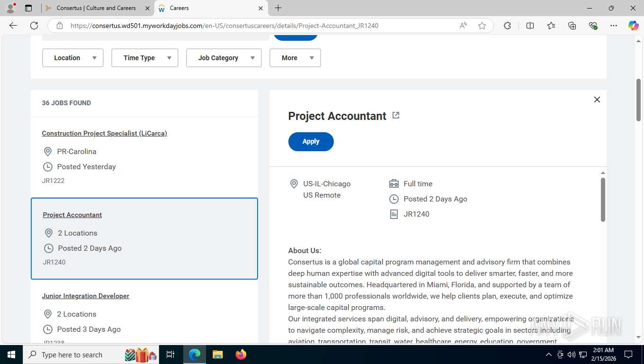Viewport: 644px width, 364px height.
Task: Open a new tab with the plus icon
Action: (x=278, y=8)
